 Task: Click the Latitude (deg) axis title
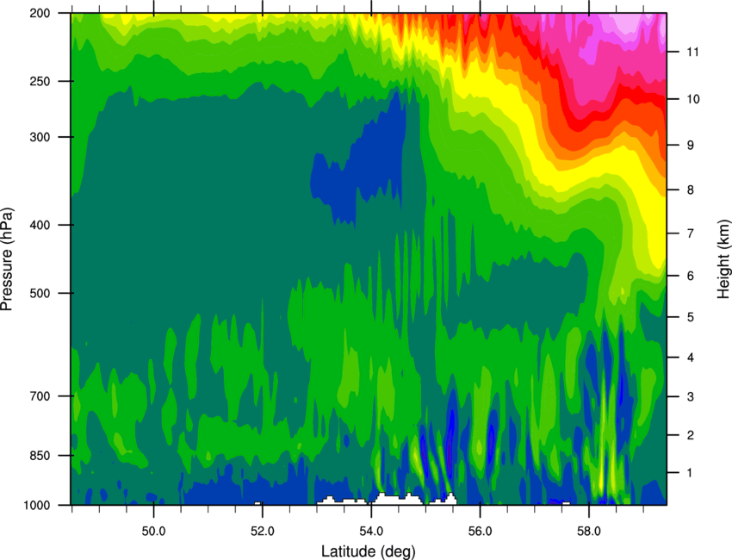(369, 551)
